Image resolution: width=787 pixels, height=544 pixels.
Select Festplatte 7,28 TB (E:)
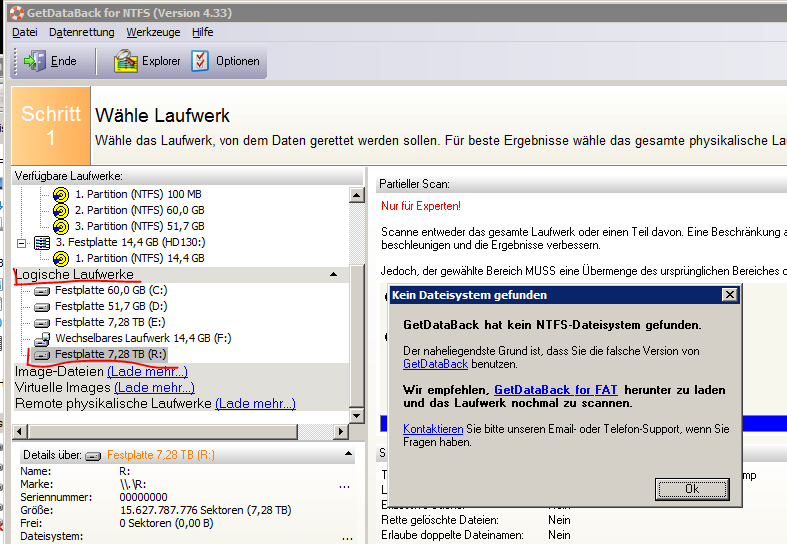110,322
